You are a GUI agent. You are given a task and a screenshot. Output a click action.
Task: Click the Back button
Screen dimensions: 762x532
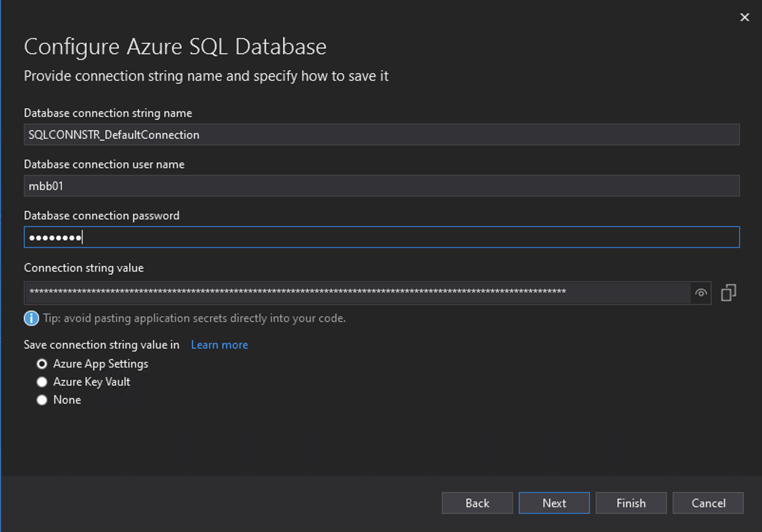pyautogui.click(x=477, y=503)
